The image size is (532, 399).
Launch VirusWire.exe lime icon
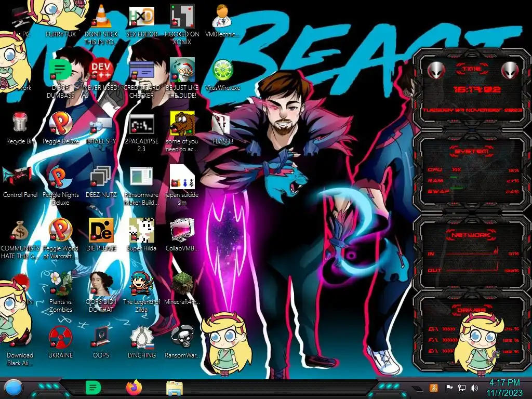[222, 70]
